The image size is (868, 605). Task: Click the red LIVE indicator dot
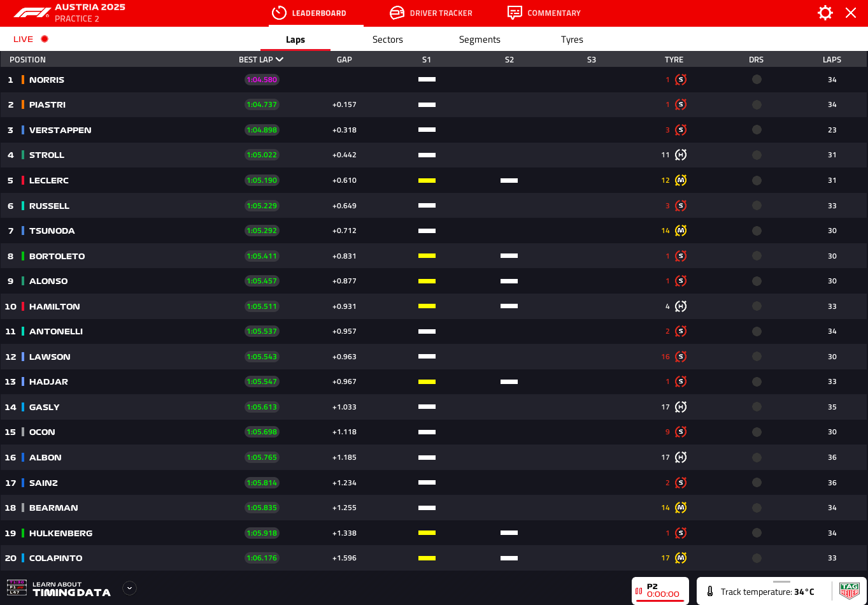[45, 39]
